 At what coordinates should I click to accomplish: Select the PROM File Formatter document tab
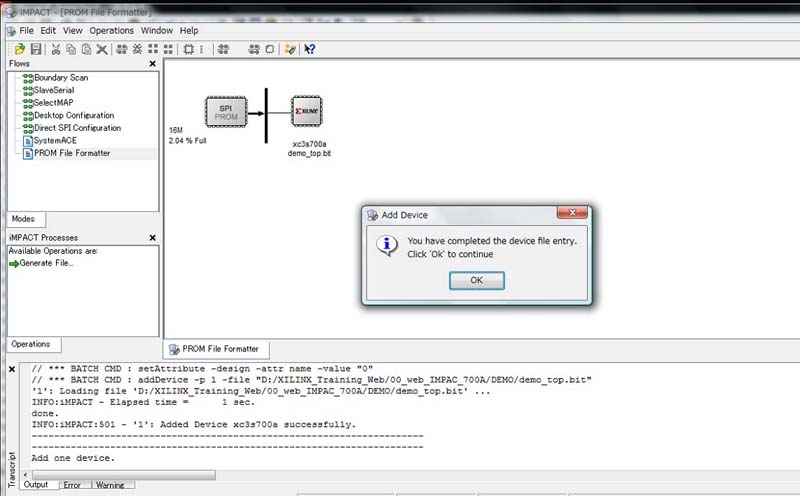(216, 349)
